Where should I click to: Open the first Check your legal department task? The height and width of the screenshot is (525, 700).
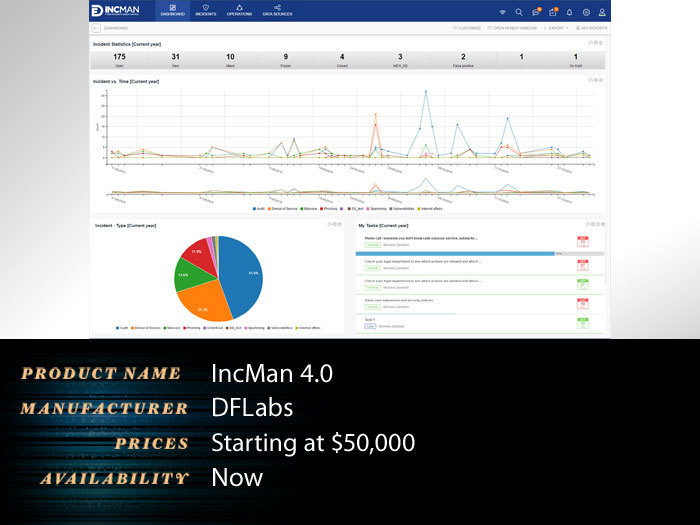422,262
